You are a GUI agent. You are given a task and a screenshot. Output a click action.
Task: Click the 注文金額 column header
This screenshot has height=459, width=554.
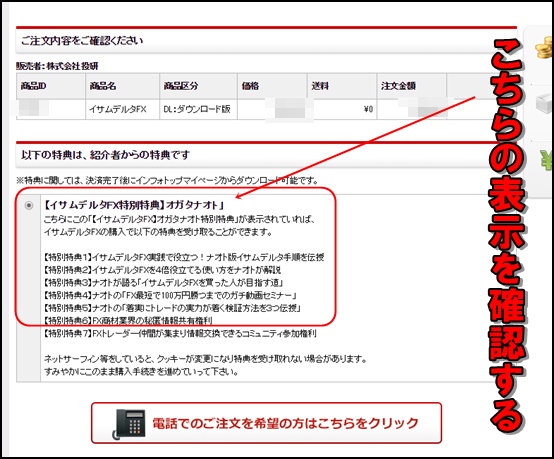(x=412, y=86)
